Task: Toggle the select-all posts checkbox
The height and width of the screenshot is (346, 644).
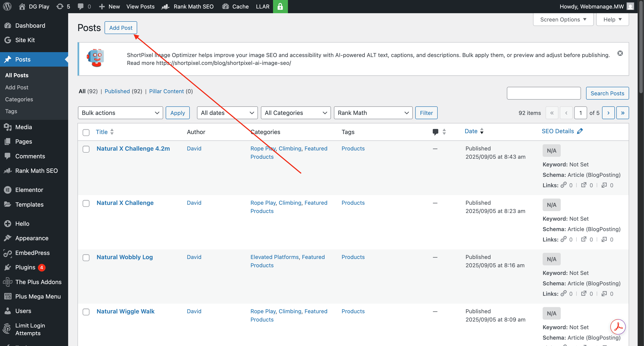Action: click(x=86, y=132)
